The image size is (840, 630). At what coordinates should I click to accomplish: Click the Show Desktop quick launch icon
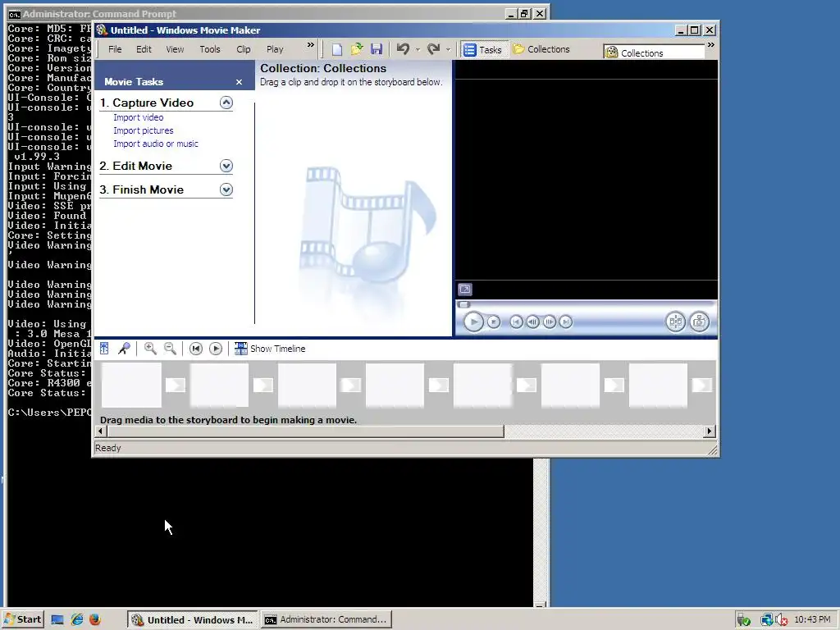click(57, 620)
